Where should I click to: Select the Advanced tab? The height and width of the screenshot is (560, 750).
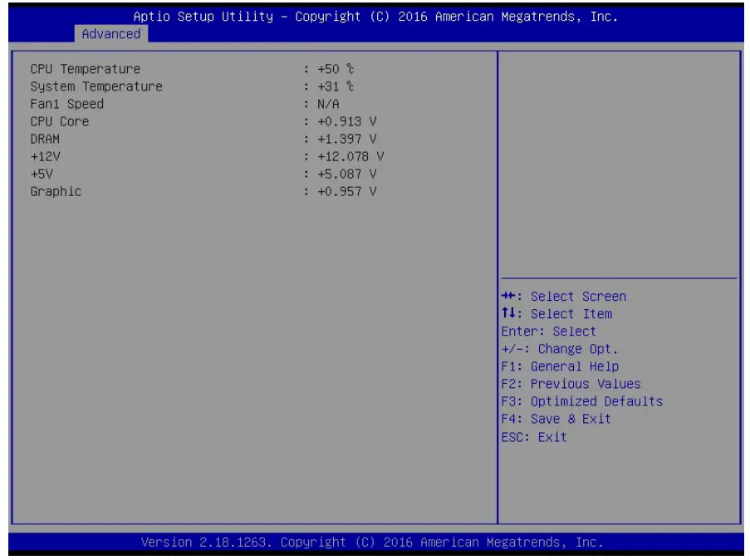(111, 33)
